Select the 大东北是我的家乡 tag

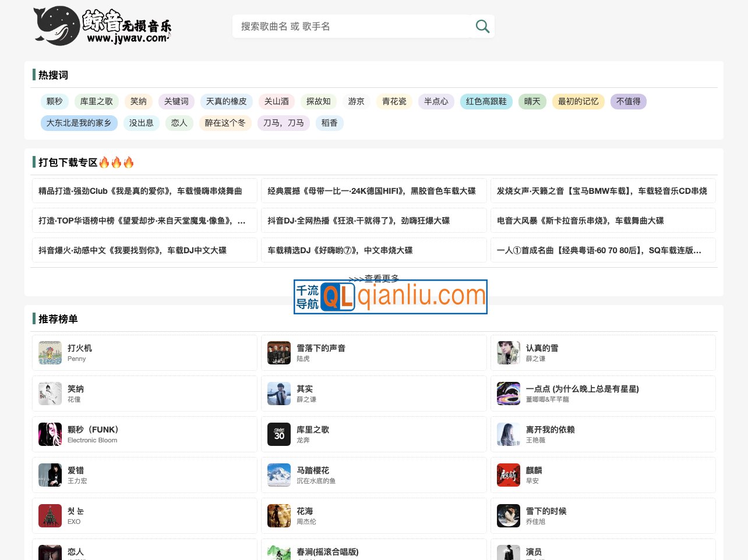[79, 123]
